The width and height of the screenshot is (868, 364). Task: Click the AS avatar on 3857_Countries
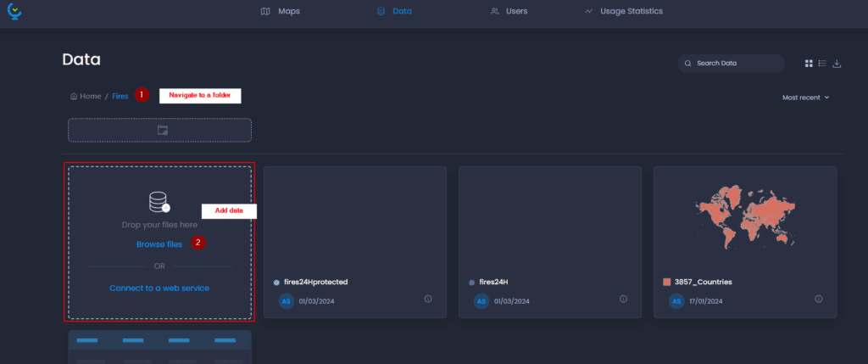pos(676,301)
